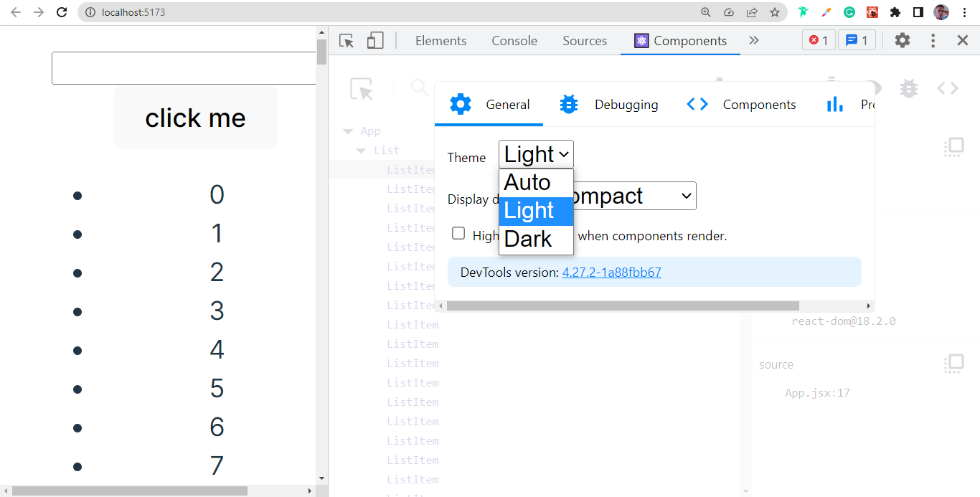Click the copy icon beside the source section
Viewport: 980px width, 497px height.
point(953,364)
